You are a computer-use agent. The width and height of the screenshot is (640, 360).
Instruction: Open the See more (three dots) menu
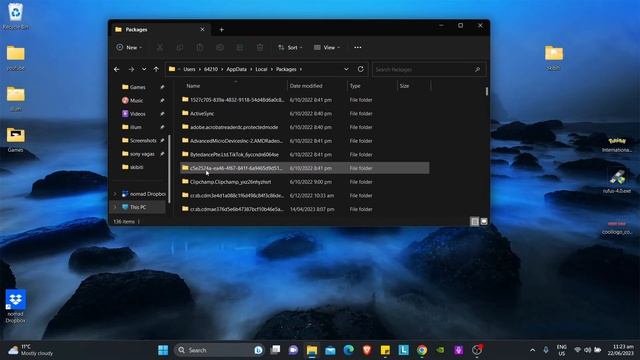pyautogui.click(x=358, y=48)
